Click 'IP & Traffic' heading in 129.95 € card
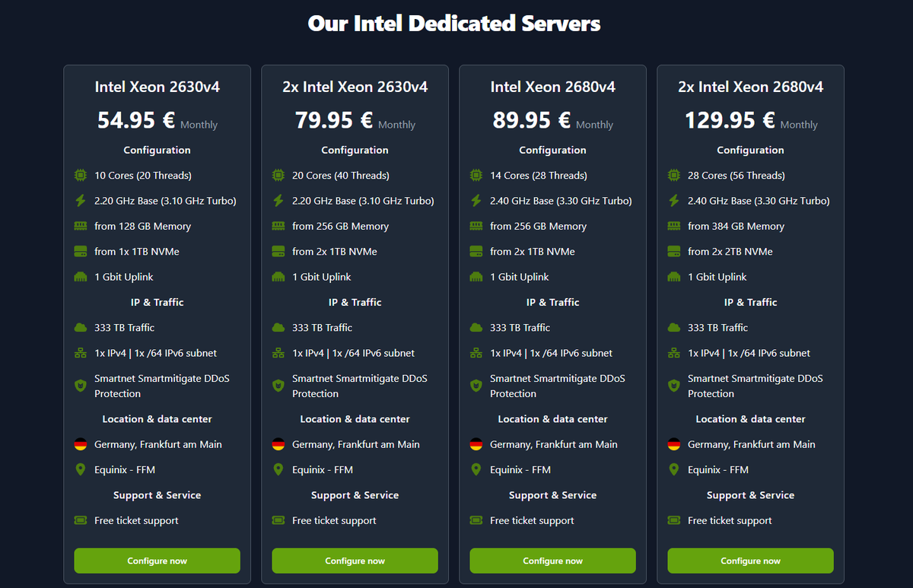The image size is (913, 588). (x=751, y=302)
